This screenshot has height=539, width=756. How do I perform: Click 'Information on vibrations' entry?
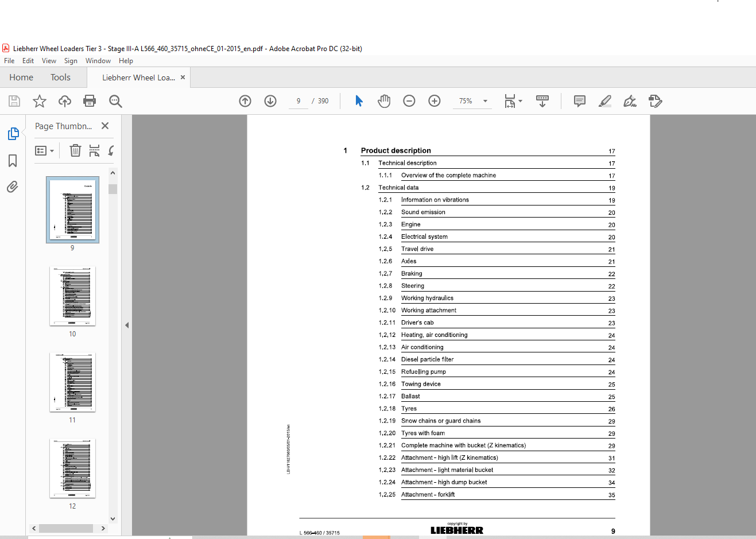(435, 200)
